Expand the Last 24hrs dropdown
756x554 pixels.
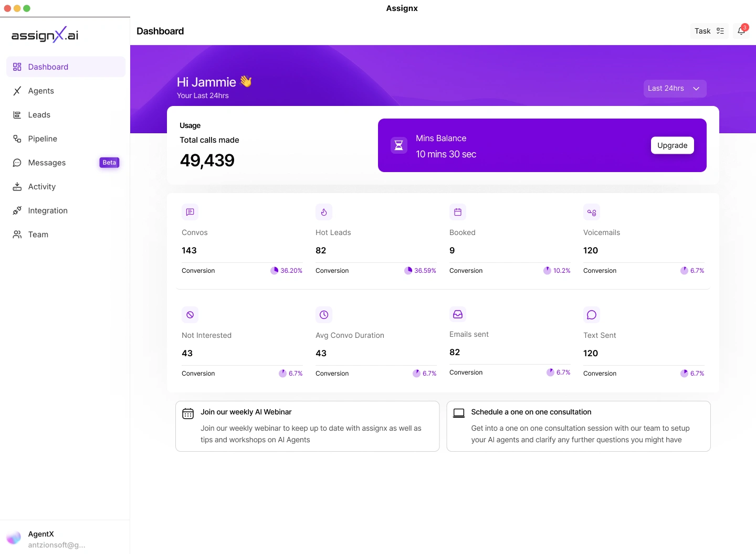click(675, 89)
